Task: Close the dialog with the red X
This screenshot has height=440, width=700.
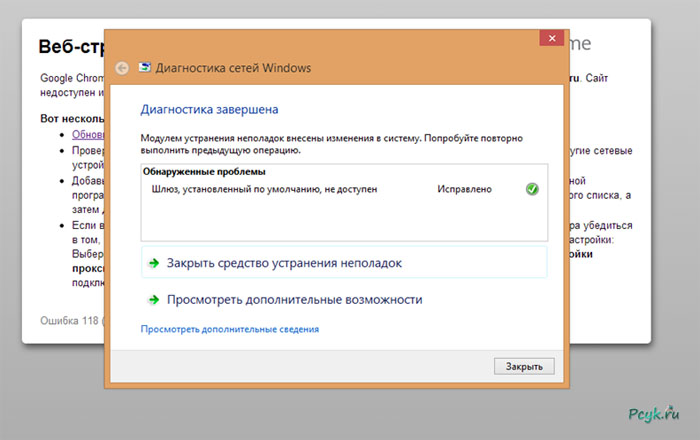Action: (552, 38)
